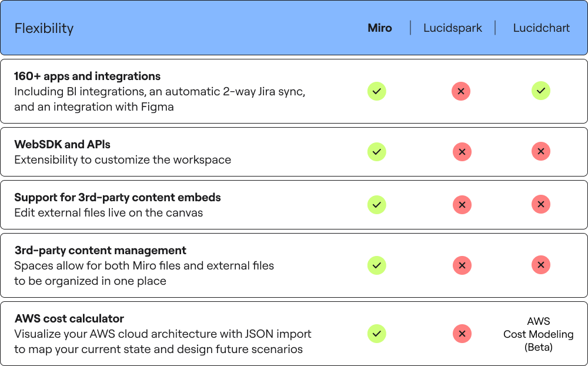Click Lucidchart X for 3rd-party content management
Image resolution: width=588 pixels, height=366 pixels.
pos(541,265)
